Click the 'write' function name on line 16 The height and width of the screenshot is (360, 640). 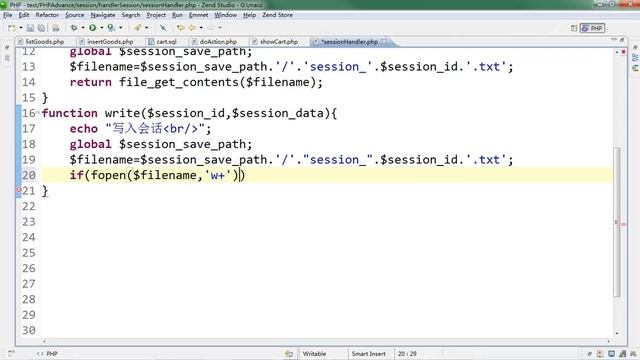coord(122,113)
